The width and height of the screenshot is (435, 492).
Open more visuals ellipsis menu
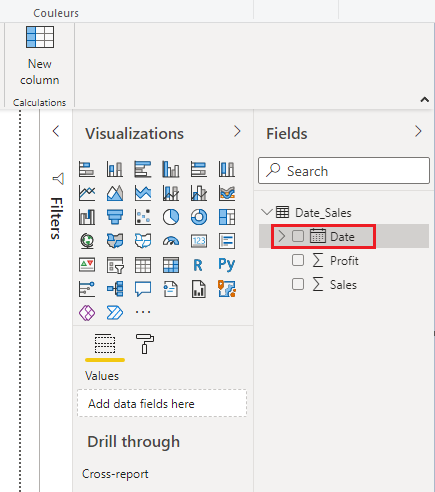[143, 312]
